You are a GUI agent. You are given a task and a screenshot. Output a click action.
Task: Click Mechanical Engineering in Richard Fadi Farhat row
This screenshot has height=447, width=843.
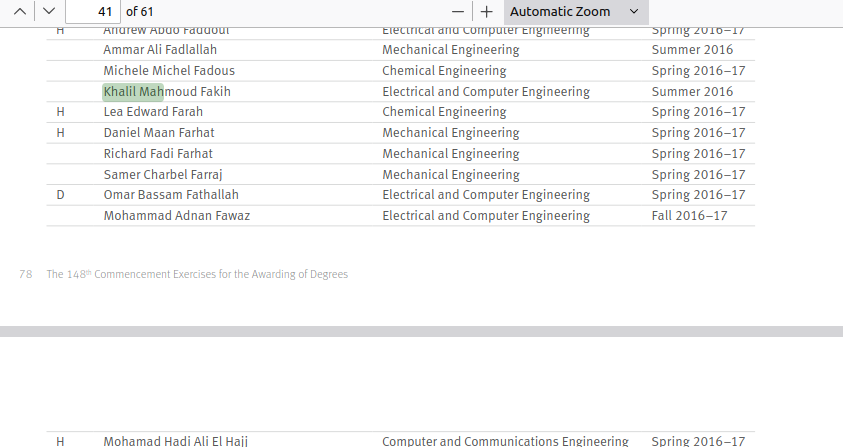point(451,154)
